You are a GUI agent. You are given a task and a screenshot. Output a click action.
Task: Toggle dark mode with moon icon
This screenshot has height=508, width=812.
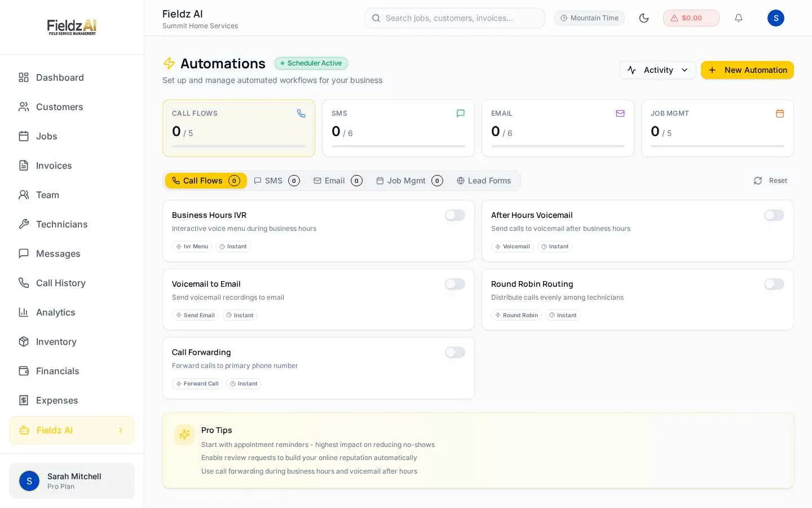click(644, 18)
